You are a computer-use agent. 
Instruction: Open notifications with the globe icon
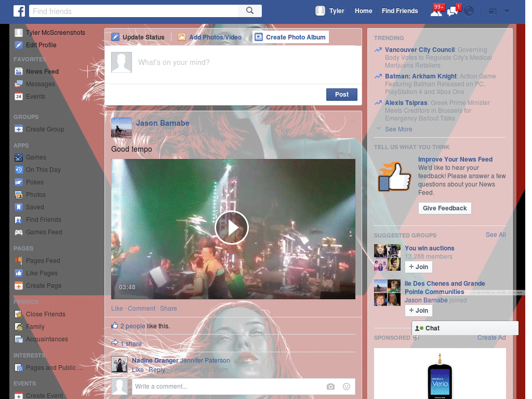[x=468, y=11]
